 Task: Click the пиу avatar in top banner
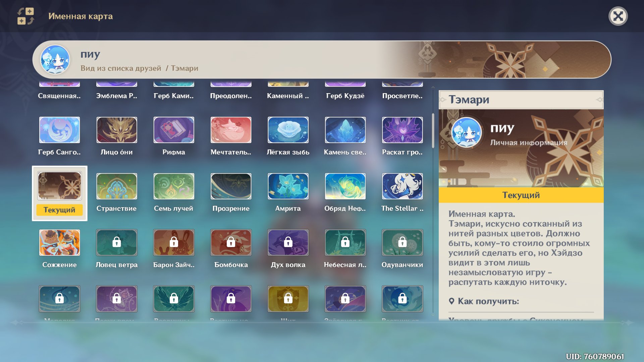55,60
